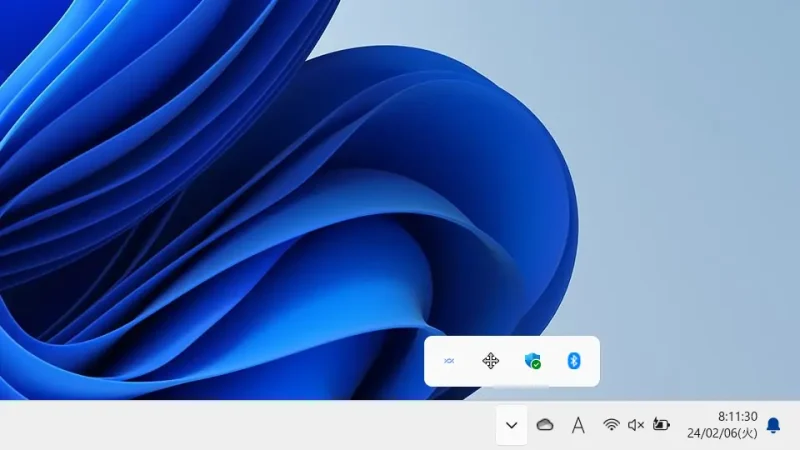Click the 8:11:30 clock time
The height and width of the screenshot is (450, 800).
(x=737, y=416)
